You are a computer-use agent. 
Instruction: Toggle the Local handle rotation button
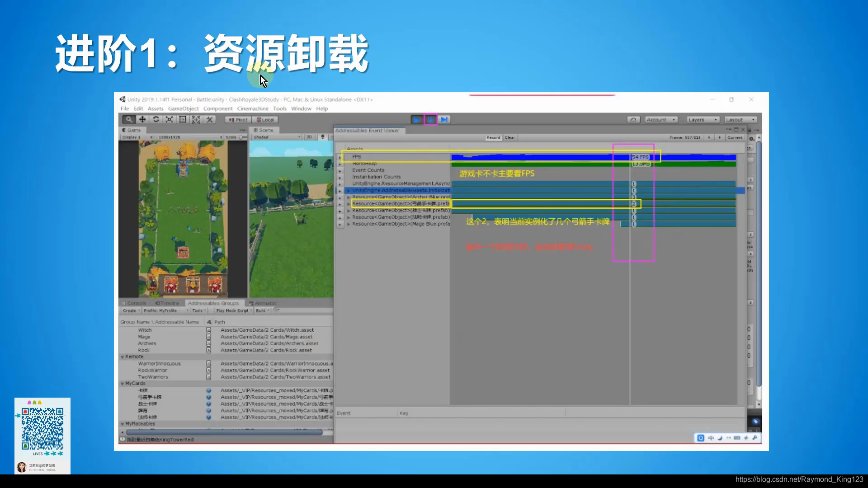click(265, 120)
